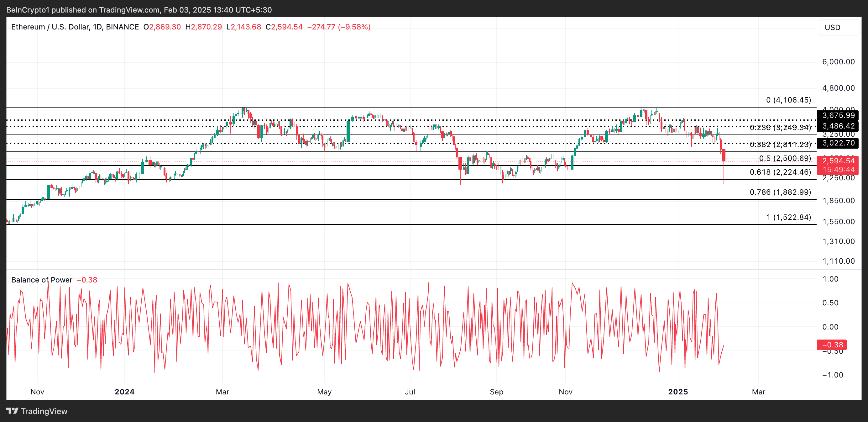Viewport: 868px width, 422px height.
Task: Click the BeInCrypto1 publisher text
Action: [x=29, y=10]
